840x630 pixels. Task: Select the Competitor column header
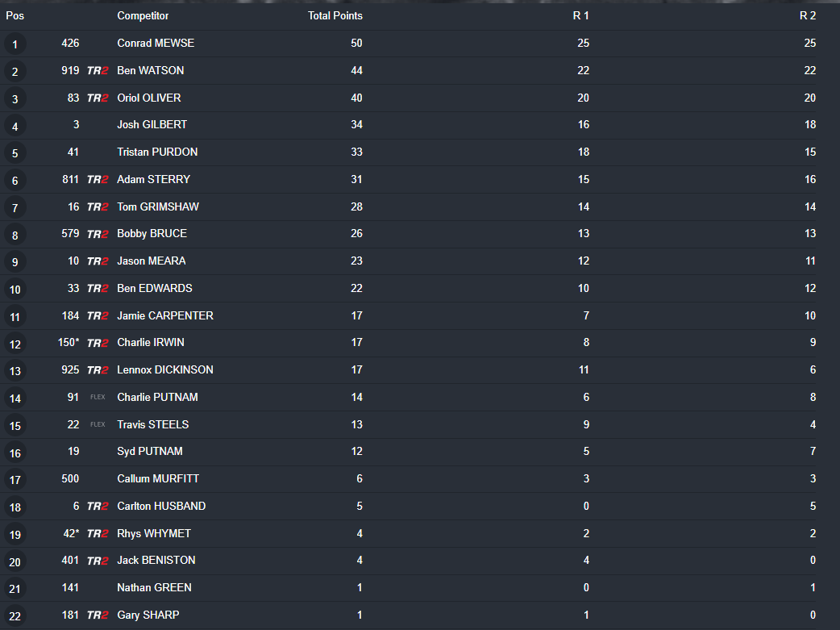[x=143, y=15]
